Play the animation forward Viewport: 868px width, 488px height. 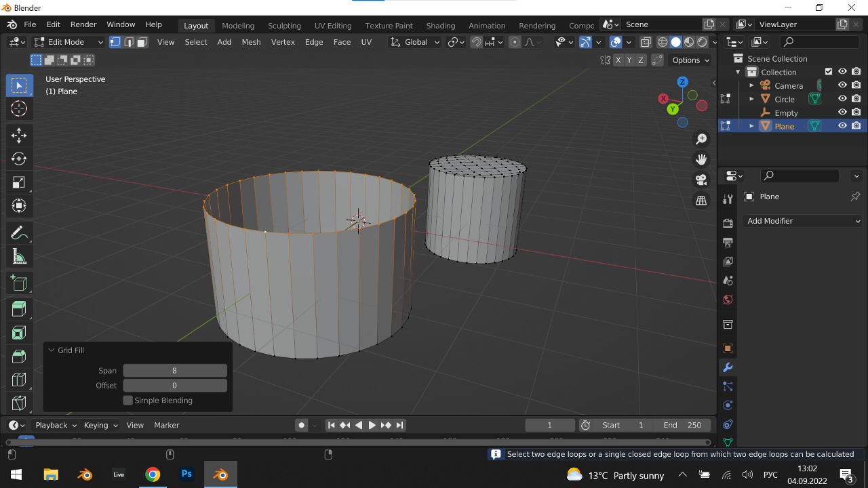pos(372,425)
